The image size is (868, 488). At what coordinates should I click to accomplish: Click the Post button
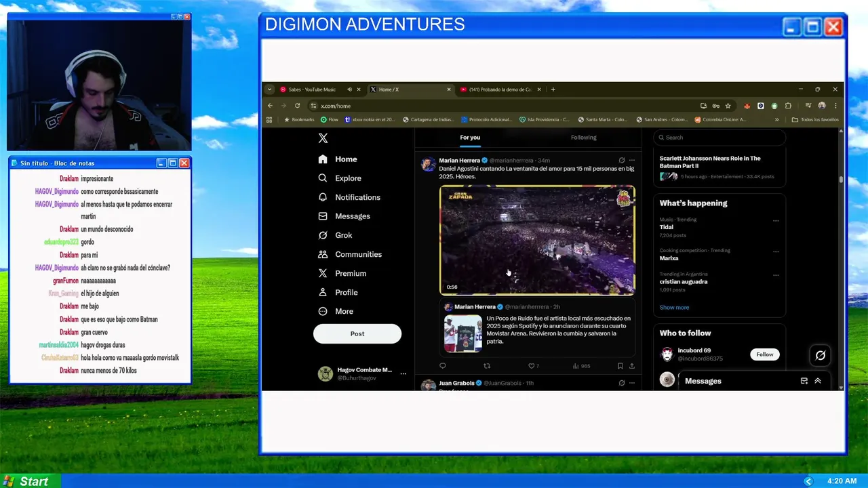[357, 333]
